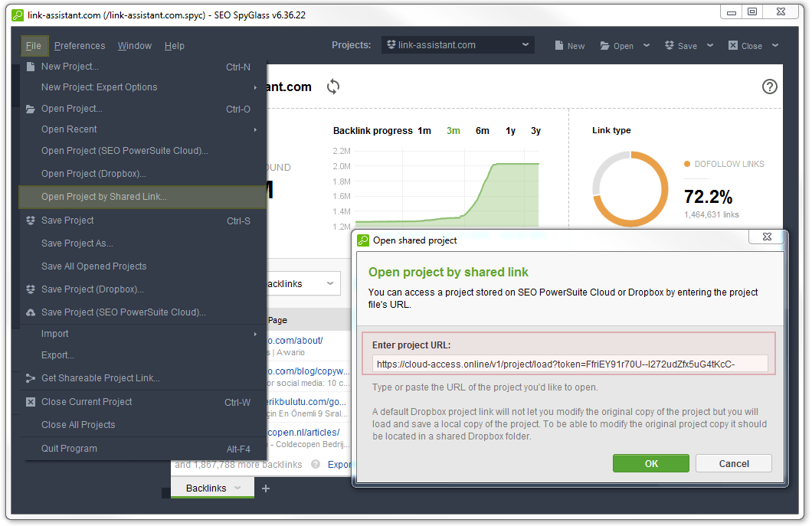Screen dimensions: 812x526
Task: Click the Save Project cloud icon
Action: [31, 312]
